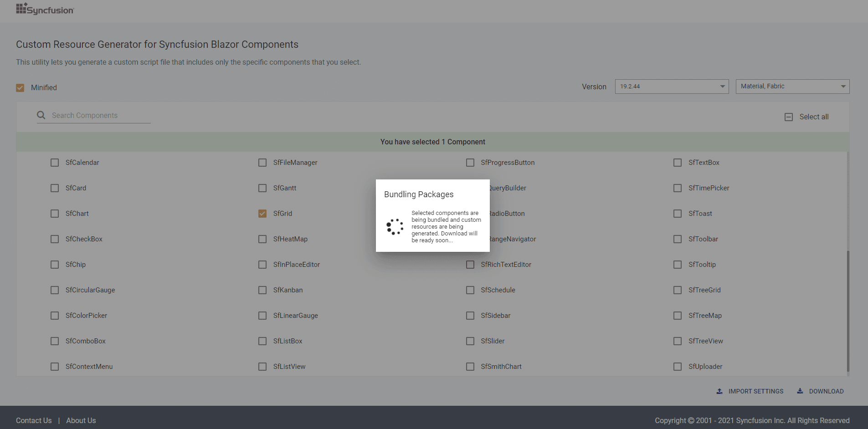The width and height of the screenshot is (868, 429).
Task: Open the Contact Us link
Action: click(x=34, y=420)
